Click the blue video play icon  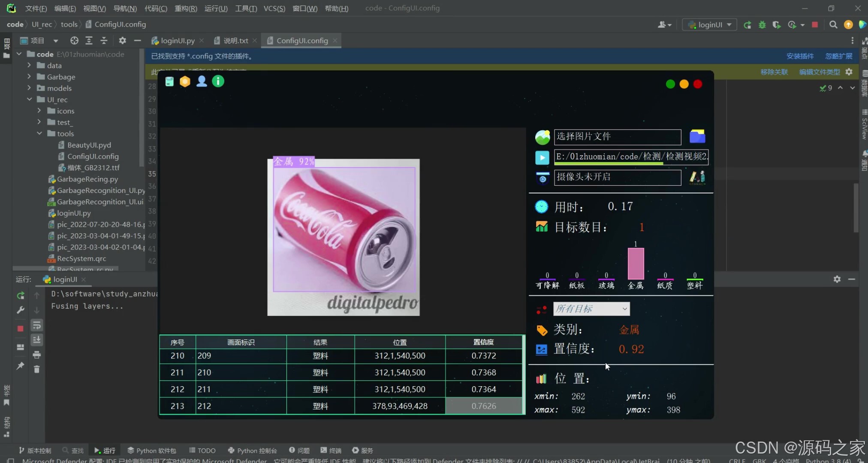coord(542,157)
